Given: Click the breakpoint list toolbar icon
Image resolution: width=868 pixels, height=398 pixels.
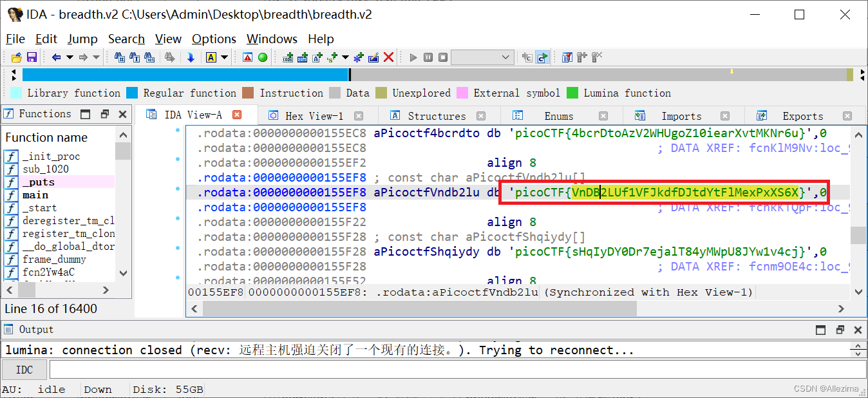Looking at the screenshot, I should [567, 57].
